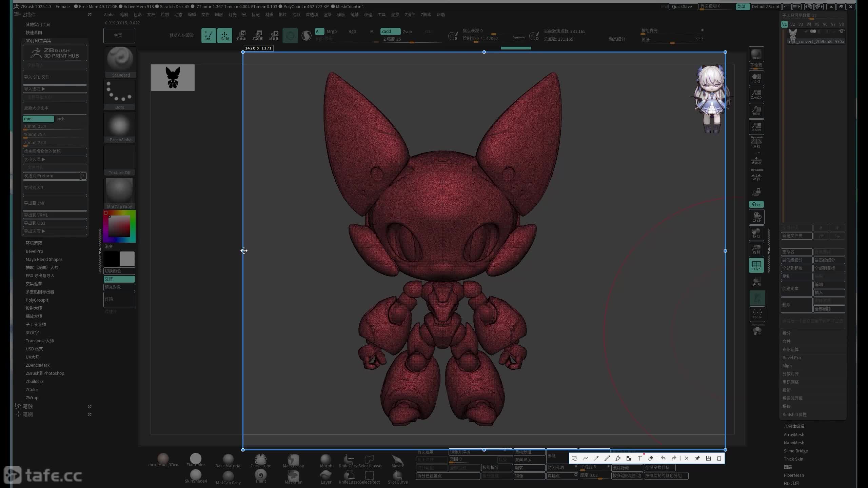The image size is (868, 488).
Task: Pick a color in the color picker square
Action: click(119, 226)
